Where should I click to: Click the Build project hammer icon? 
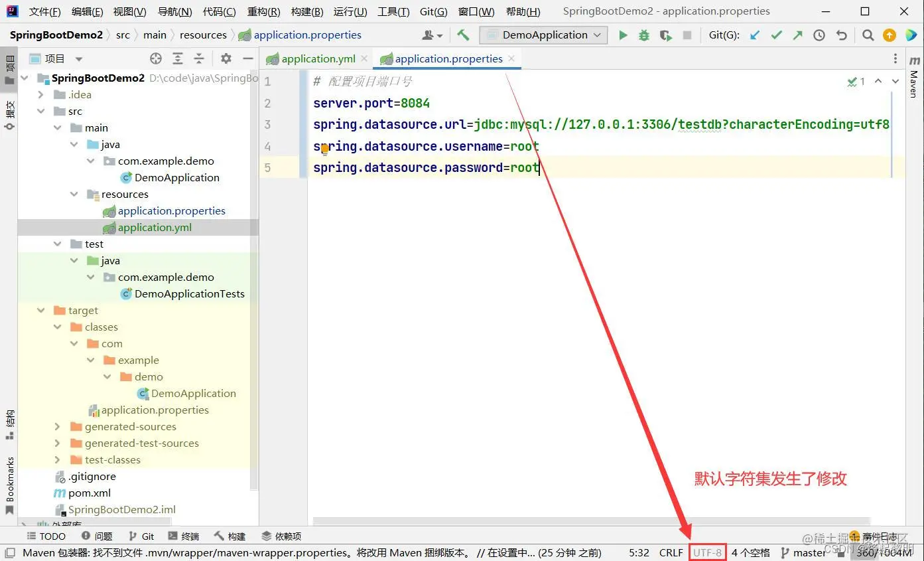463,35
